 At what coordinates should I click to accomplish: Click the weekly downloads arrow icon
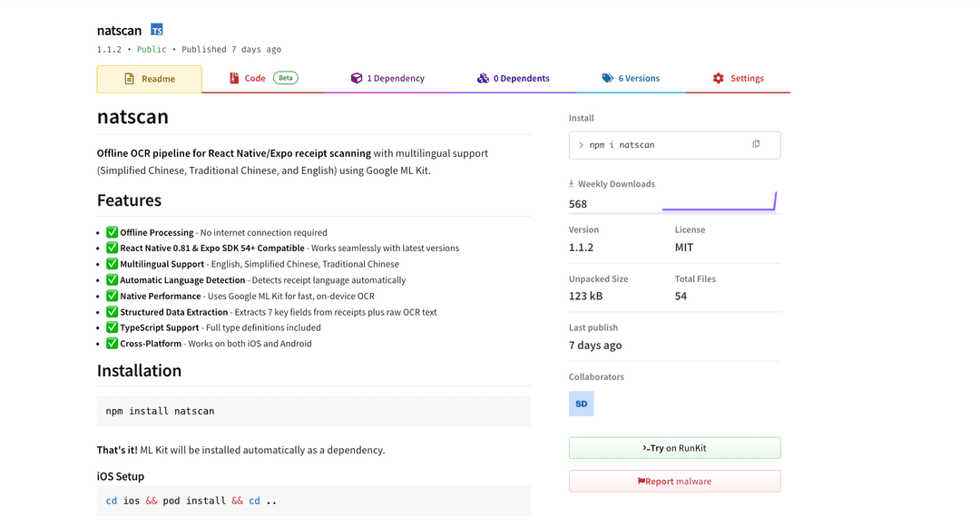[572, 184]
